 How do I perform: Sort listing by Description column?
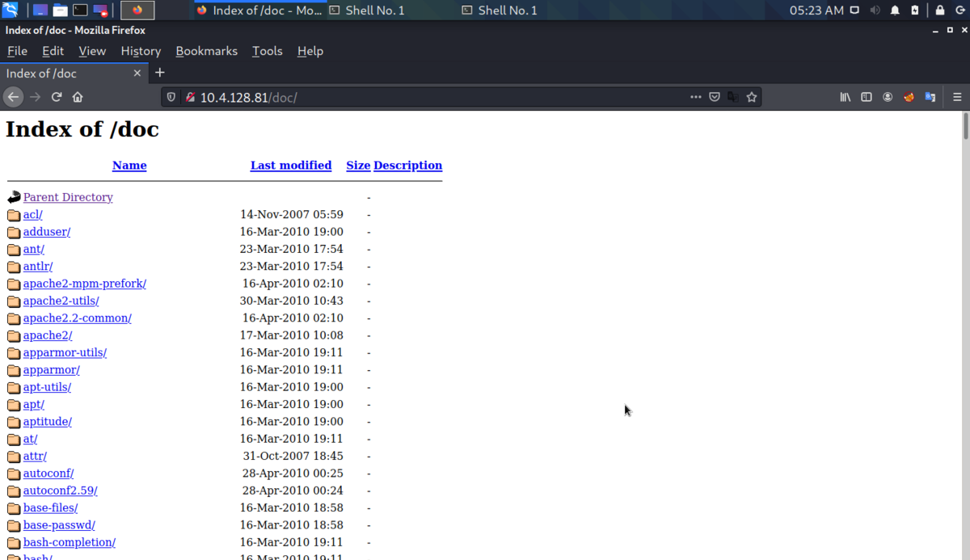(408, 165)
